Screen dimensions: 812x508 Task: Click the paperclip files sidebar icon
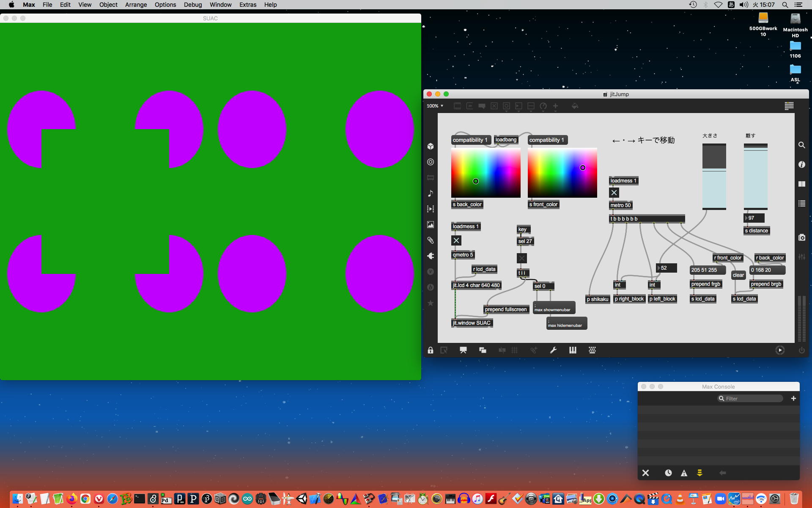point(431,240)
